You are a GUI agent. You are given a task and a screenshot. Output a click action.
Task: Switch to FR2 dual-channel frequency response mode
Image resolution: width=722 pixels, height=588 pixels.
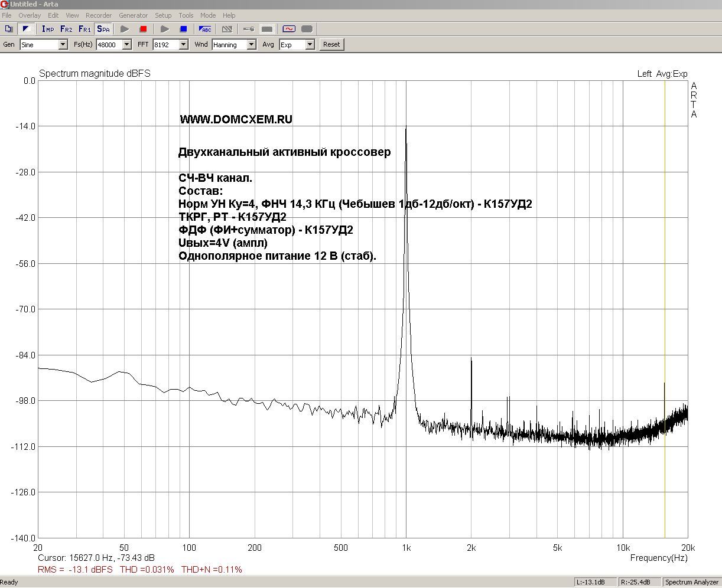pyautogui.click(x=66, y=29)
